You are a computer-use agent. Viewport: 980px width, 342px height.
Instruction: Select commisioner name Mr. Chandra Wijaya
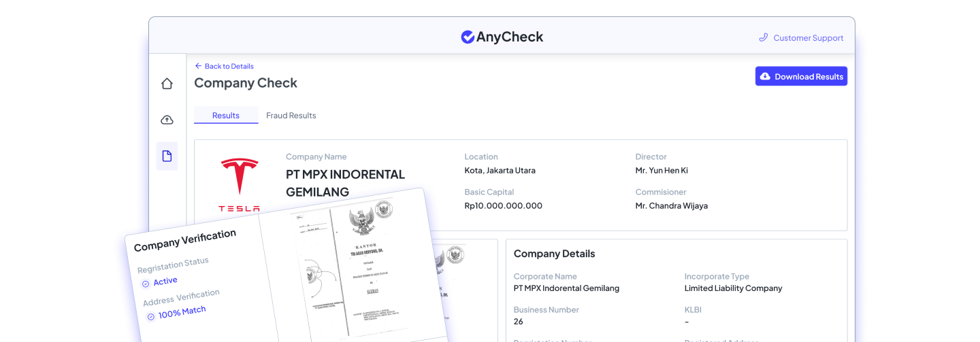coord(672,205)
